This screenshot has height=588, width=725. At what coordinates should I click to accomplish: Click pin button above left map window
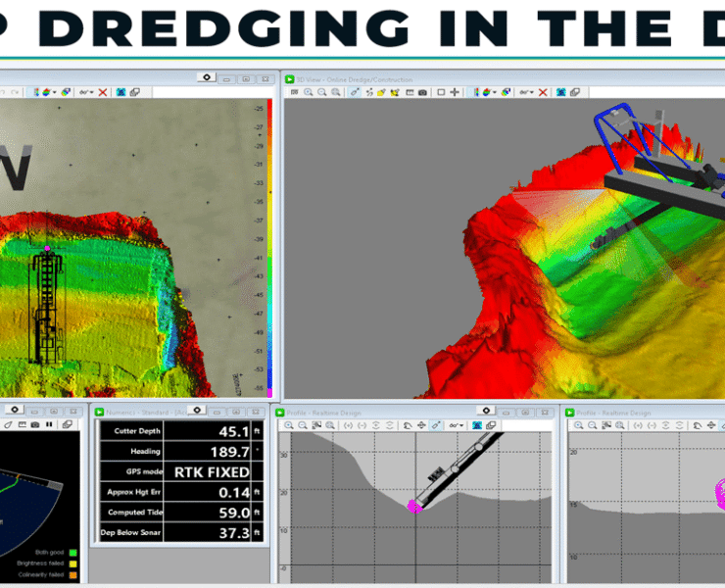[206, 76]
